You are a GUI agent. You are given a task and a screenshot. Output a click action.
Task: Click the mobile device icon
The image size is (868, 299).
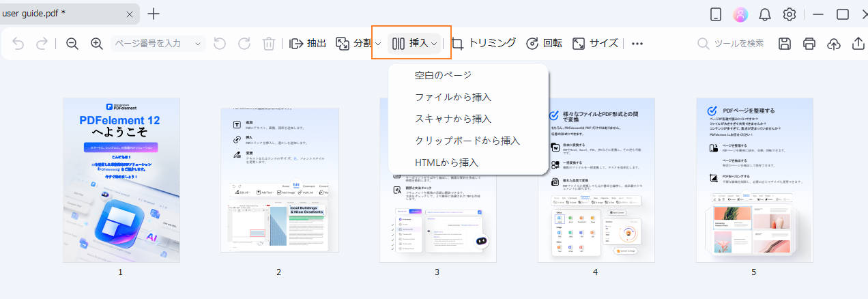pyautogui.click(x=716, y=14)
